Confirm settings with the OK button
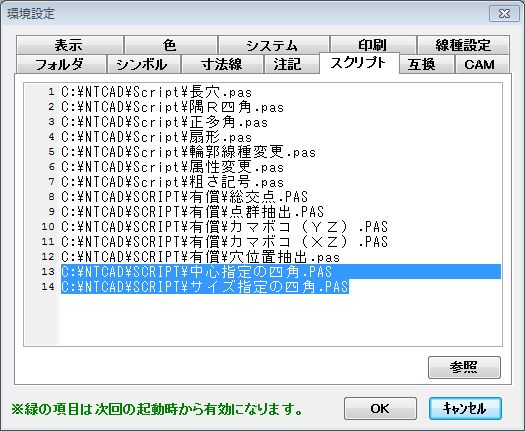The width and height of the screenshot is (525, 431). 380,408
